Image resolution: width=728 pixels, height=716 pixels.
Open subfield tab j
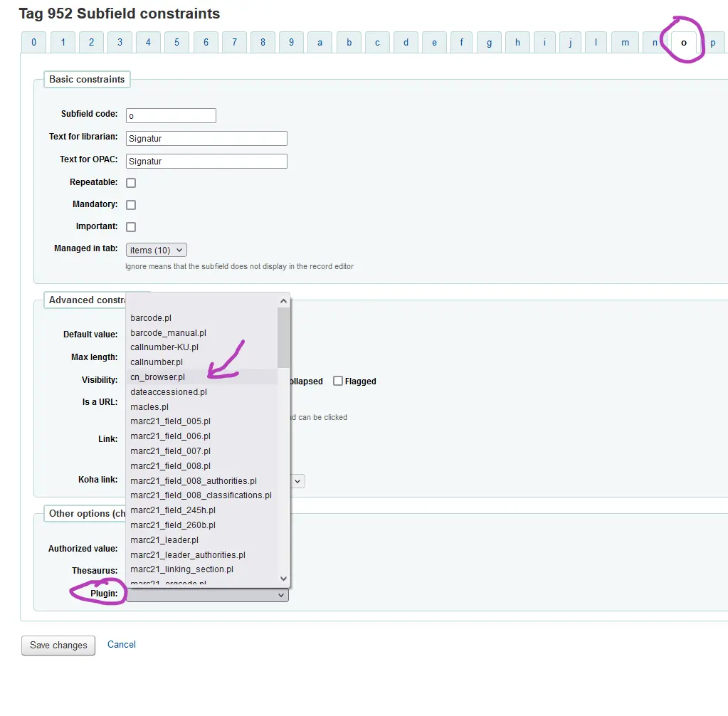pyautogui.click(x=570, y=42)
